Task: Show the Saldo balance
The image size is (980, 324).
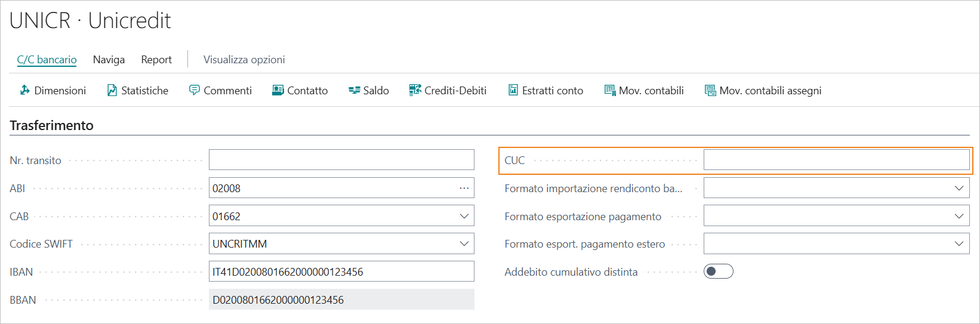Action: pyautogui.click(x=369, y=90)
